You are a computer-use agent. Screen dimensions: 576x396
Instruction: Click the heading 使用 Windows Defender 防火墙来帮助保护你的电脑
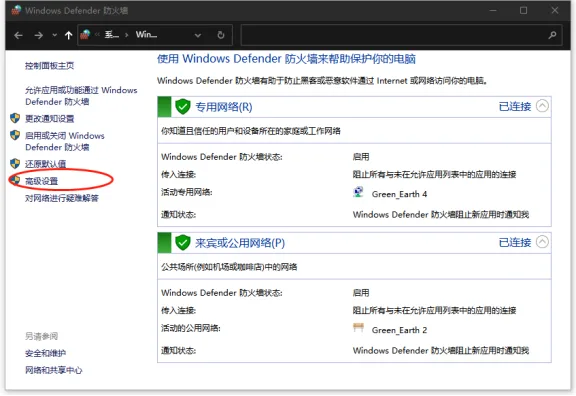pos(287,59)
